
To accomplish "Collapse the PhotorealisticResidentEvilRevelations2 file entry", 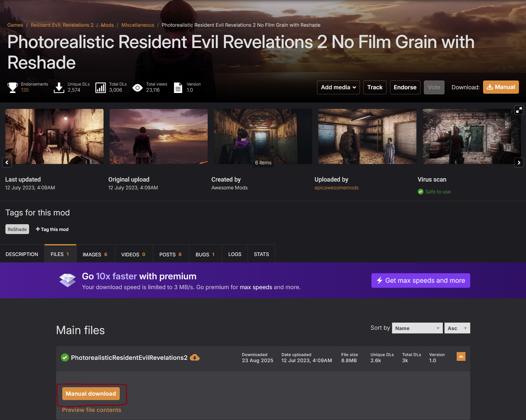I will (461, 356).
